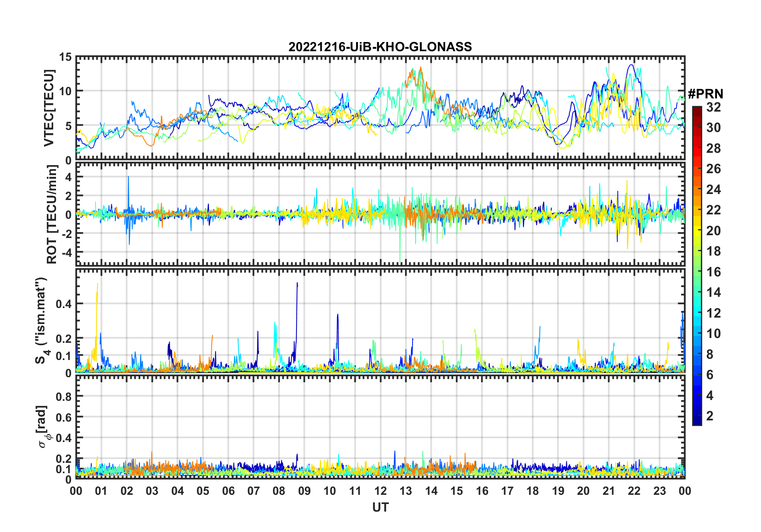Click x-axis hour label "06"
Screen dimensions: 761x532
click(x=228, y=491)
